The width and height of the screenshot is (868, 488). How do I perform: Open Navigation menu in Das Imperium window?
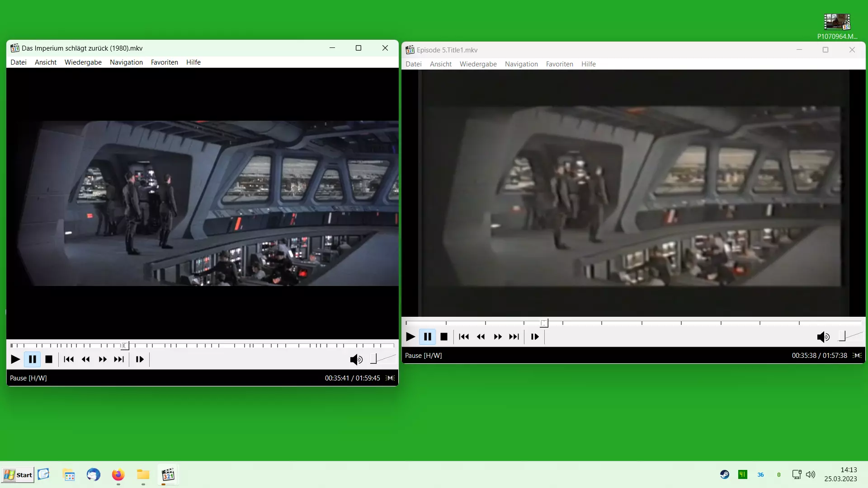point(126,62)
